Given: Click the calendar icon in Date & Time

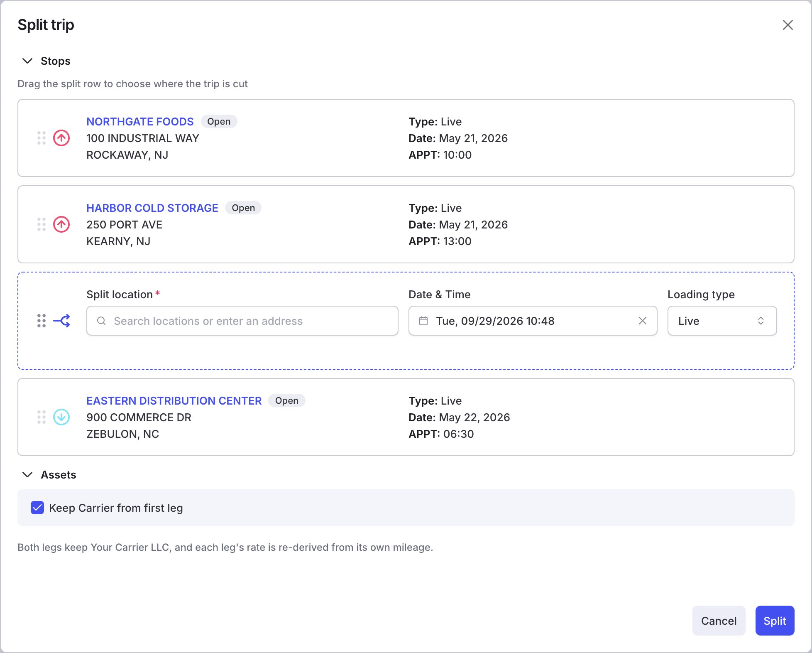Looking at the screenshot, I should 423,321.
